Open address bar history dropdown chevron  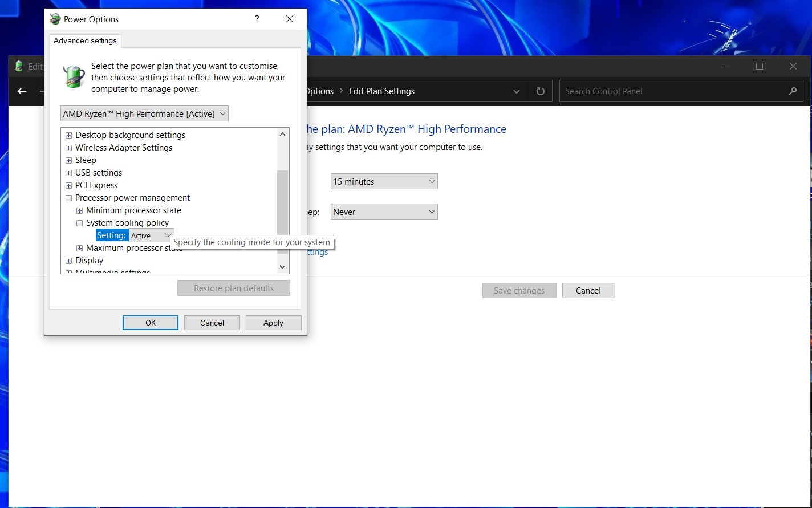(517, 91)
